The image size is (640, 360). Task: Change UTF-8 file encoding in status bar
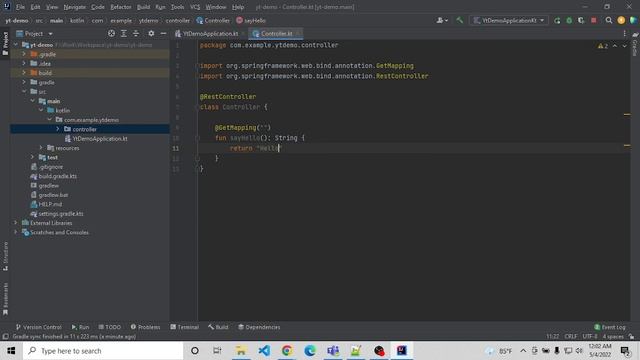coord(590,336)
